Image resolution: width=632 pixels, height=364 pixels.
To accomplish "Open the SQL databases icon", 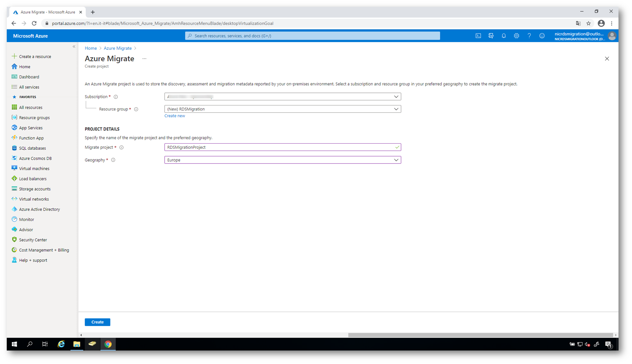I will [14, 148].
